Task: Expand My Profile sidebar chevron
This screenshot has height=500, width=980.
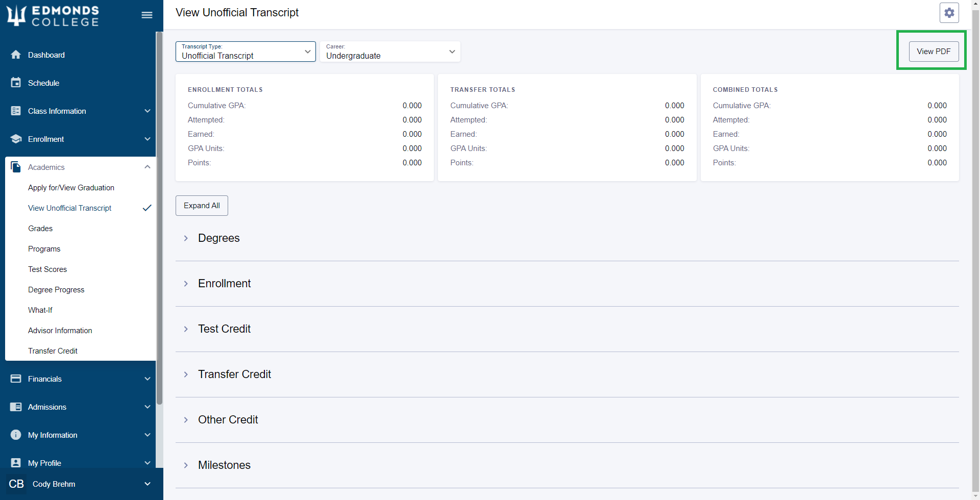Action: [148, 463]
